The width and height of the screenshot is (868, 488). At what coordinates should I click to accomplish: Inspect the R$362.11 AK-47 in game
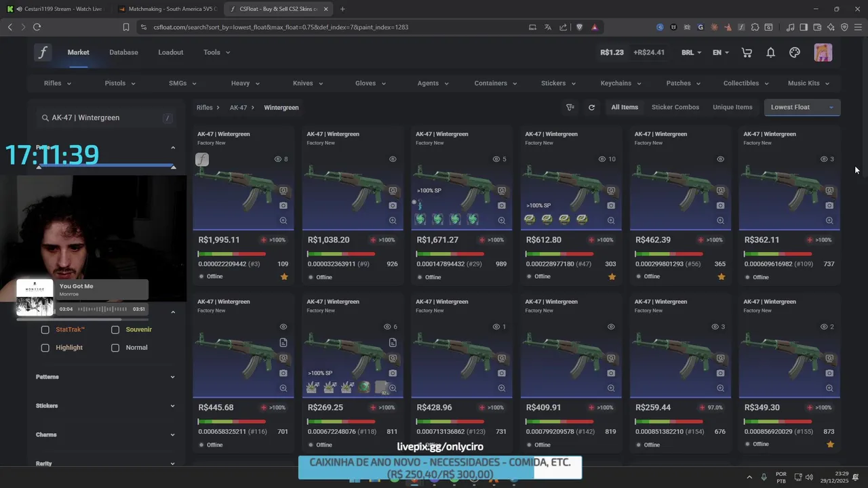(829, 190)
